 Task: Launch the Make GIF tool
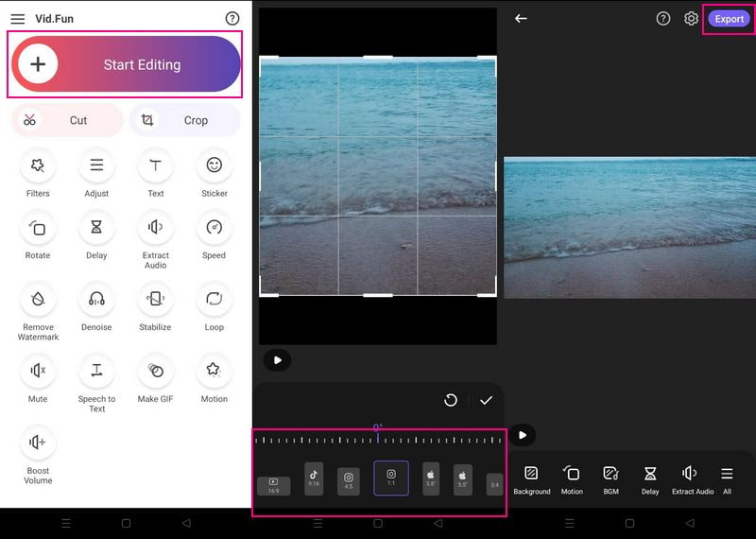tap(155, 372)
